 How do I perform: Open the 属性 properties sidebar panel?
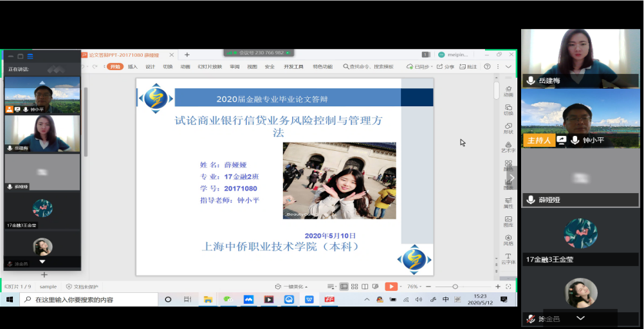pyautogui.click(x=508, y=203)
